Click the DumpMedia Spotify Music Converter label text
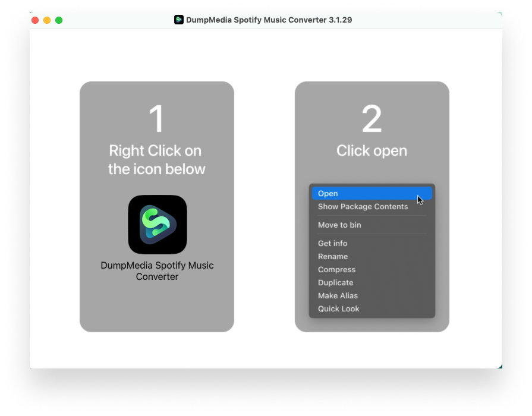The image size is (532, 416). [x=157, y=271]
